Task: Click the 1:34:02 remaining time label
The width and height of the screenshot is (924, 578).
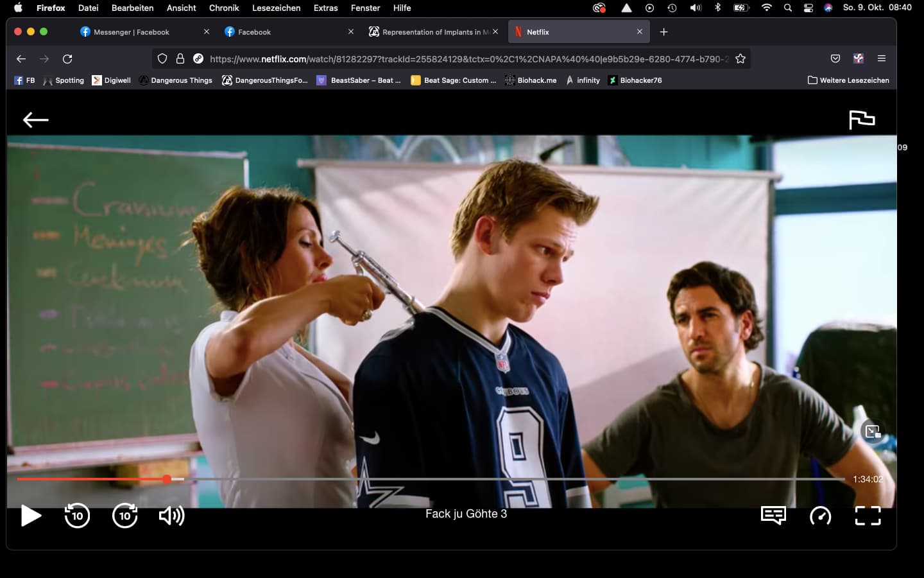Action: (x=868, y=479)
